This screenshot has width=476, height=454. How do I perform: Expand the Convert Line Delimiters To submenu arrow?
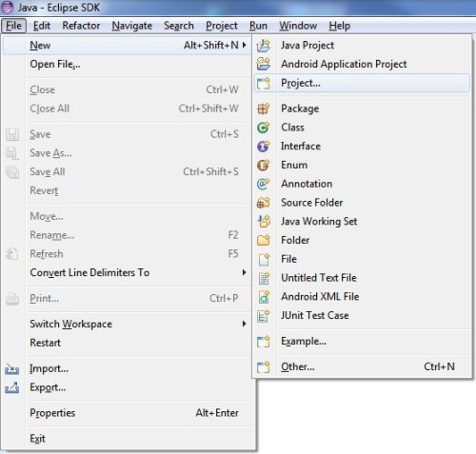[x=244, y=272]
